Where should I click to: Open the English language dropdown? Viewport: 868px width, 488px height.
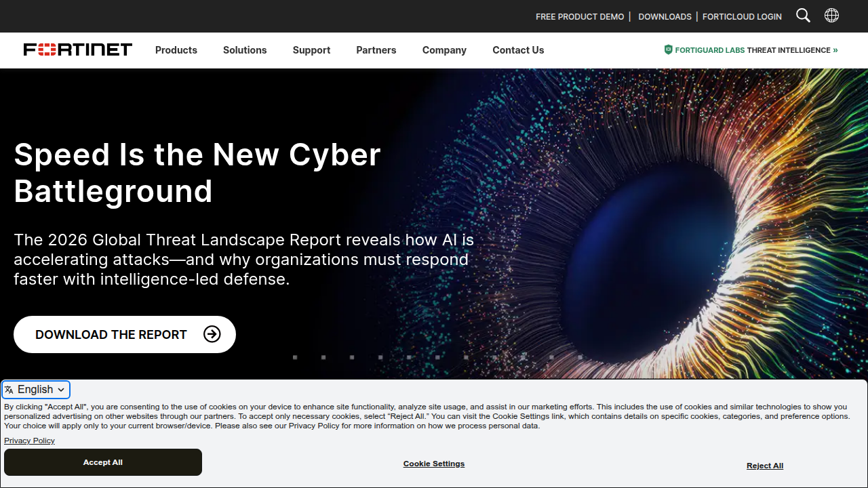[36, 390]
